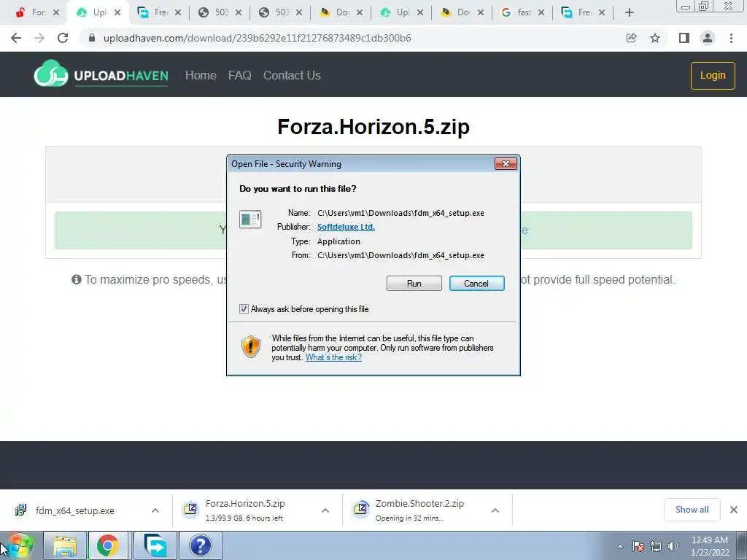Click the Forza.Horizon.5.zip page heading

(373, 127)
